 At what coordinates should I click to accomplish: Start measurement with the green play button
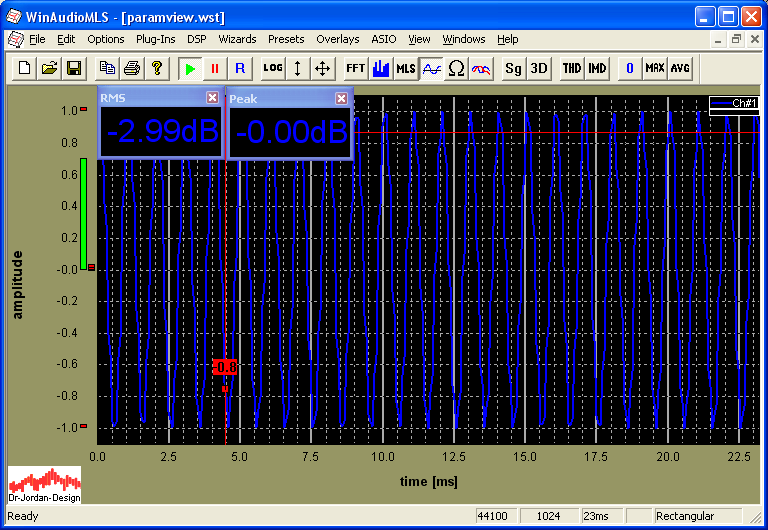[x=189, y=68]
